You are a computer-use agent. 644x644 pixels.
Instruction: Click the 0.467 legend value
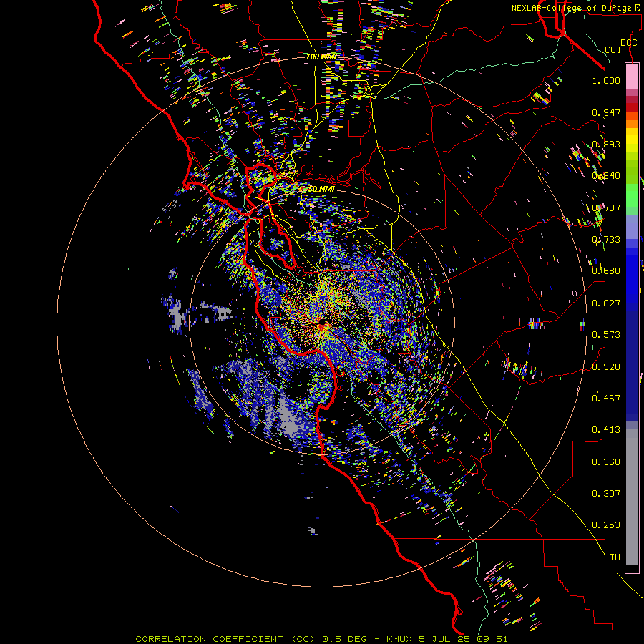pos(606,398)
